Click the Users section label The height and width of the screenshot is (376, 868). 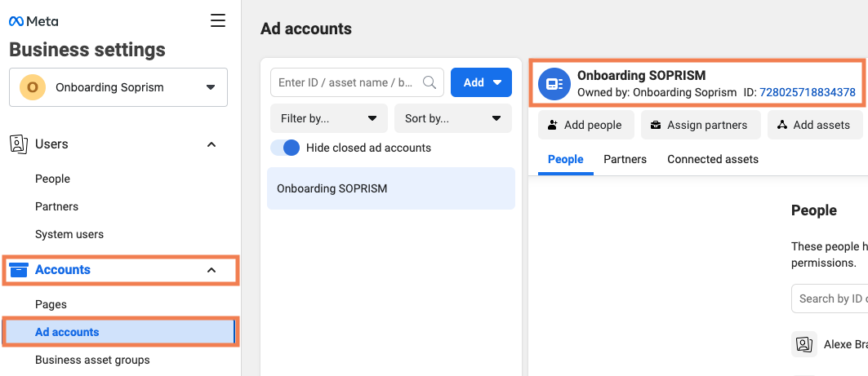(51, 144)
